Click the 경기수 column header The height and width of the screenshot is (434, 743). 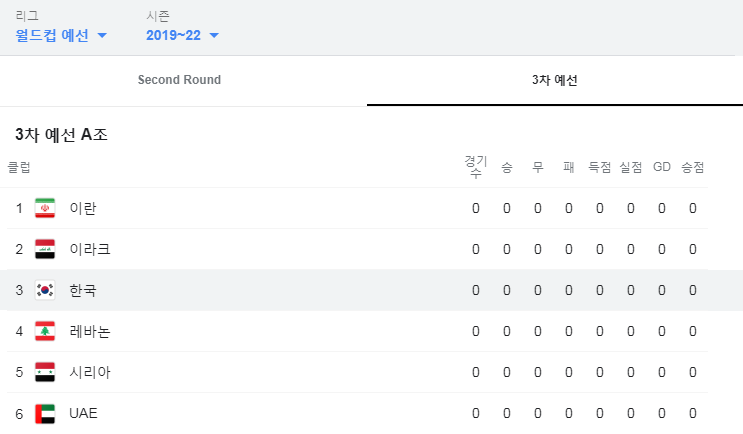476,166
